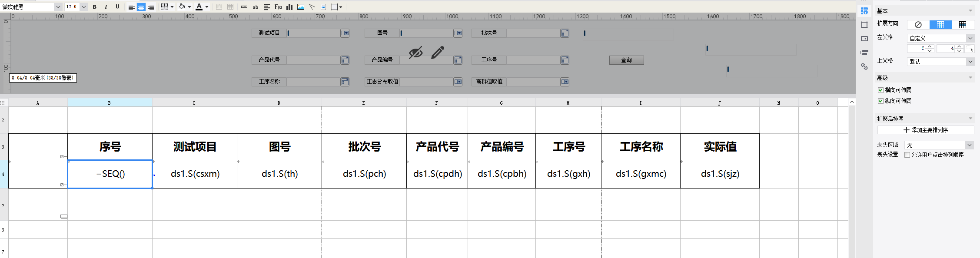Click the scroll up arrow of sheet
The height and width of the screenshot is (258, 980).
pos(852,102)
